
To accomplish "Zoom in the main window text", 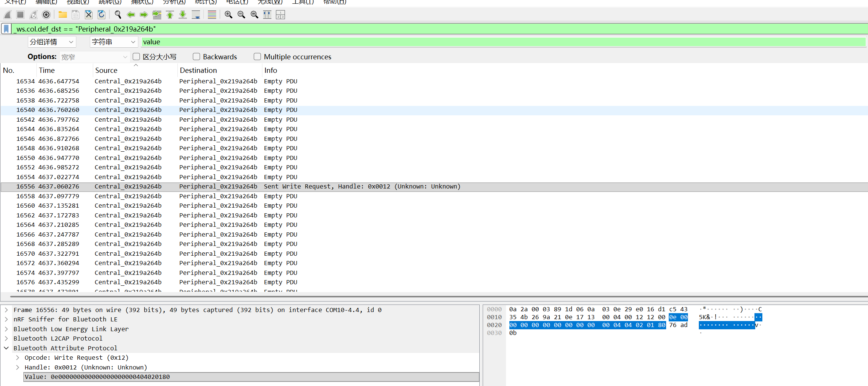I will 228,15.
